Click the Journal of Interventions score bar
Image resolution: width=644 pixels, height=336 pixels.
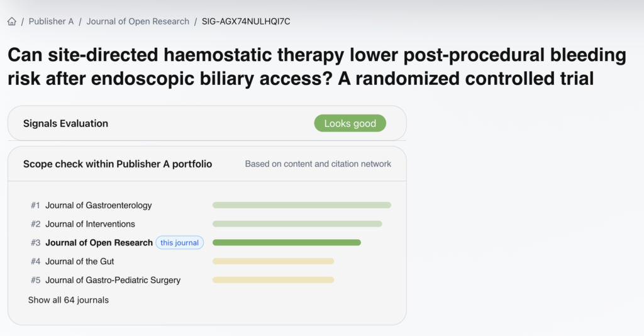(297, 224)
